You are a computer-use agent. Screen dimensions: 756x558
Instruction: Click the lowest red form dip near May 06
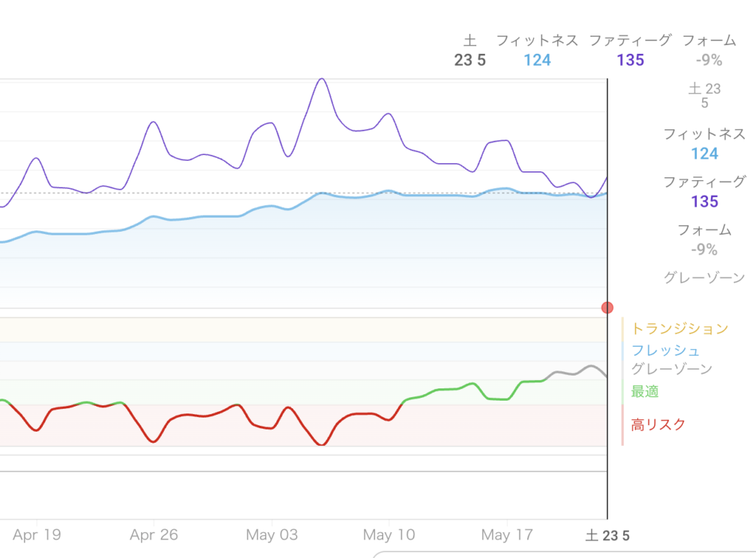321,444
